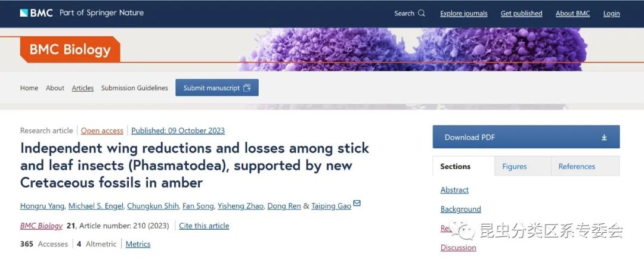The image size is (644, 259).
Task: Open the Cite this article link
Action: coord(204,226)
